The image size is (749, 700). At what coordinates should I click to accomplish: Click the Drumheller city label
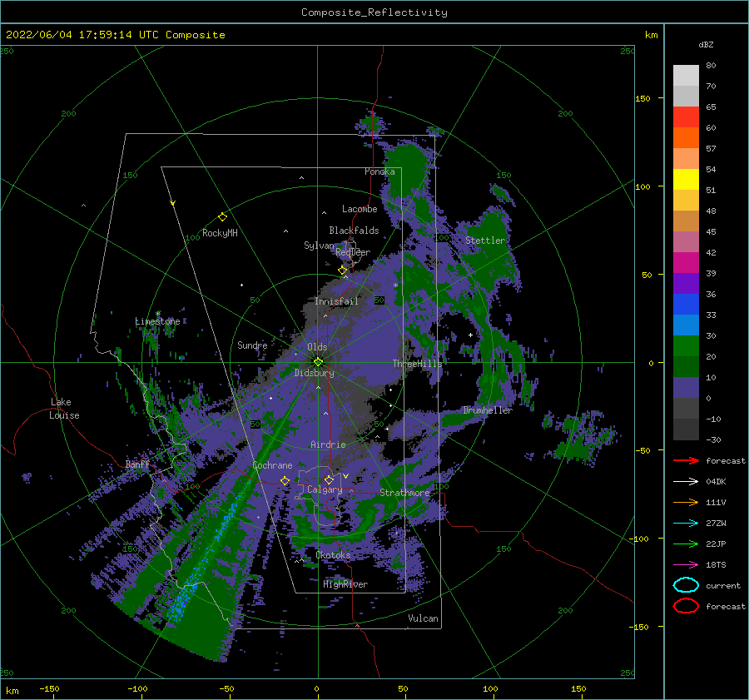[x=488, y=410]
